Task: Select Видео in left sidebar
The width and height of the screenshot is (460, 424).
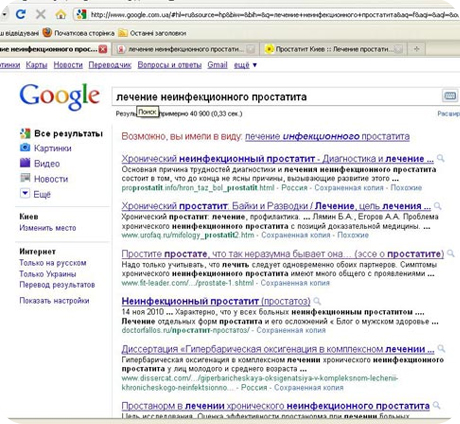Action: (47, 164)
